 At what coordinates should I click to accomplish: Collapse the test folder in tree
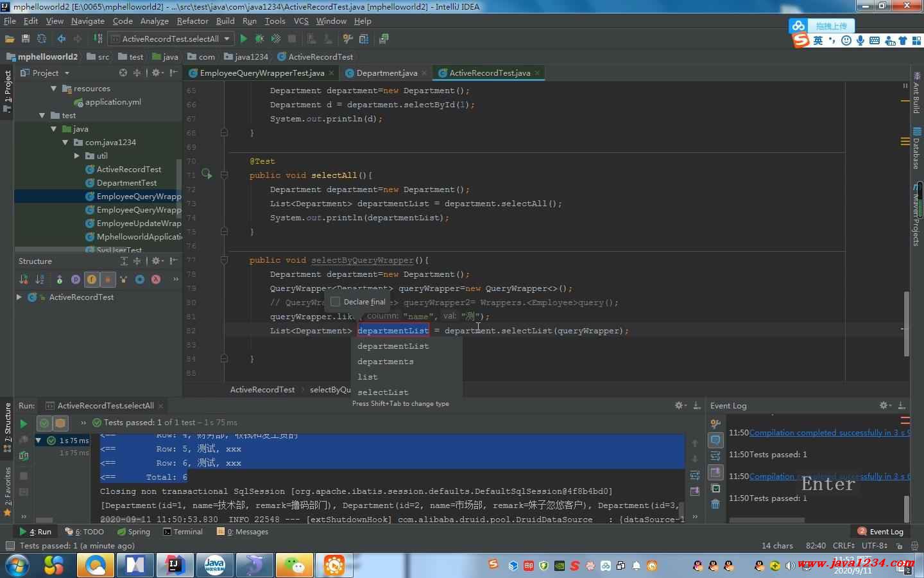pos(42,116)
